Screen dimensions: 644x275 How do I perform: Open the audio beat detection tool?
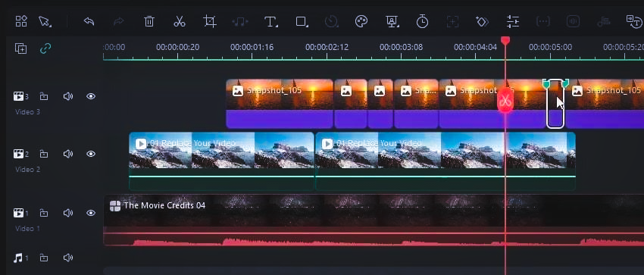click(240, 22)
